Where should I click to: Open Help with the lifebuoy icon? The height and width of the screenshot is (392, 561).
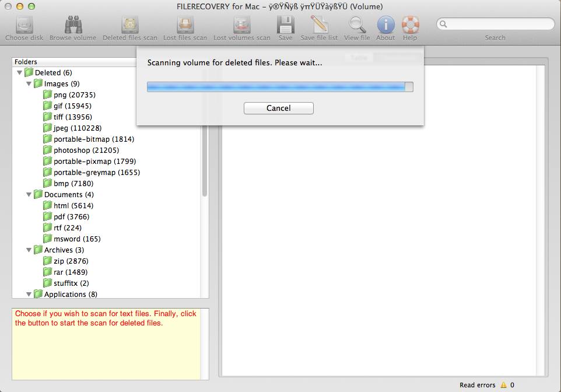(410, 24)
